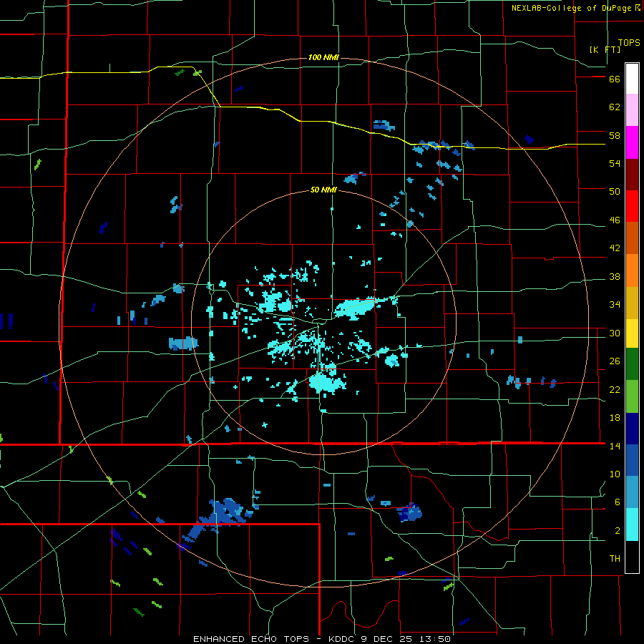Pick the bright yellow swatch in the scale
Viewport: 644px width, 644px height.
632,333
